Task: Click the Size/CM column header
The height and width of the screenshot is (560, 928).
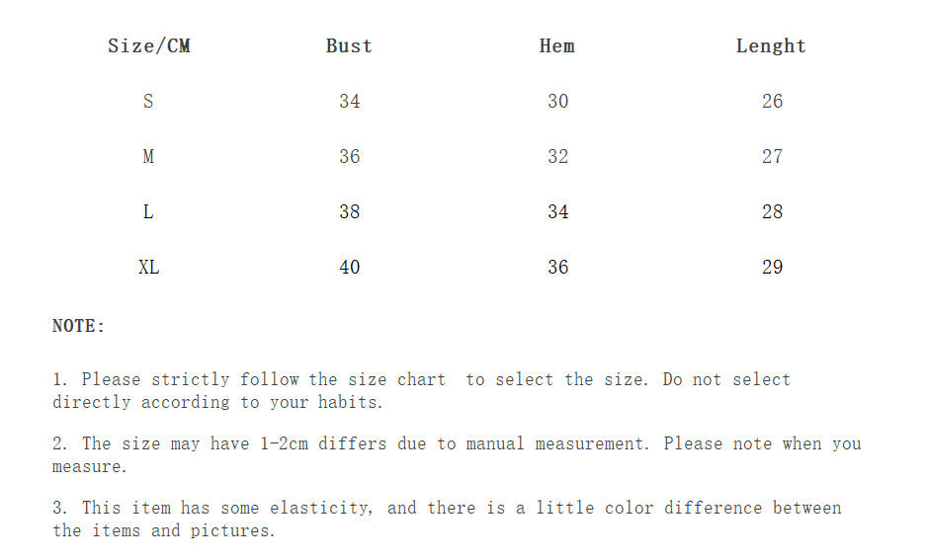Action: pyautogui.click(x=148, y=46)
